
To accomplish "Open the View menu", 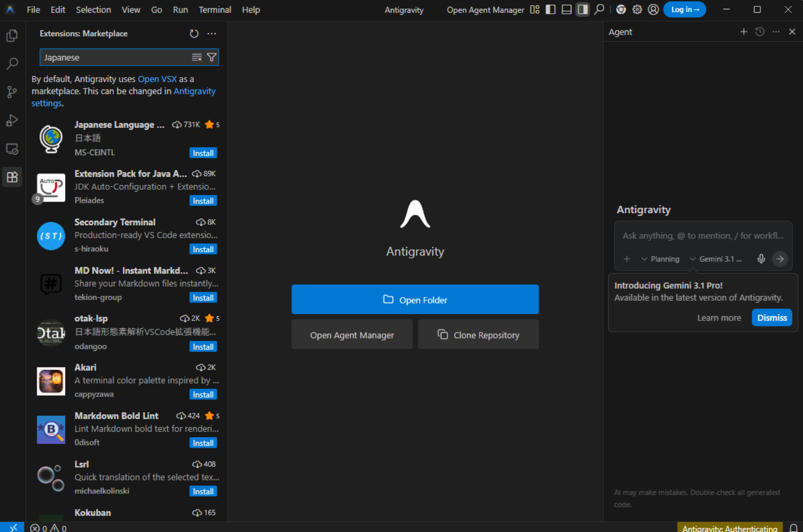I will (x=131, y=10).
